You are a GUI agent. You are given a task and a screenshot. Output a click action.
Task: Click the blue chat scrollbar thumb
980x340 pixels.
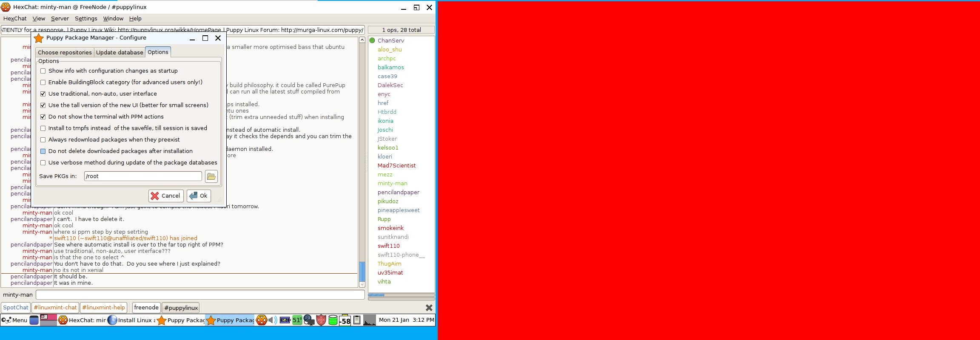362,271
